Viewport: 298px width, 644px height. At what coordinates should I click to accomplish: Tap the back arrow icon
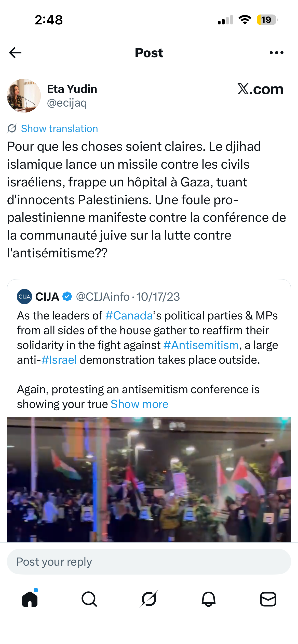pyautogui.click(x=15, y=53)
